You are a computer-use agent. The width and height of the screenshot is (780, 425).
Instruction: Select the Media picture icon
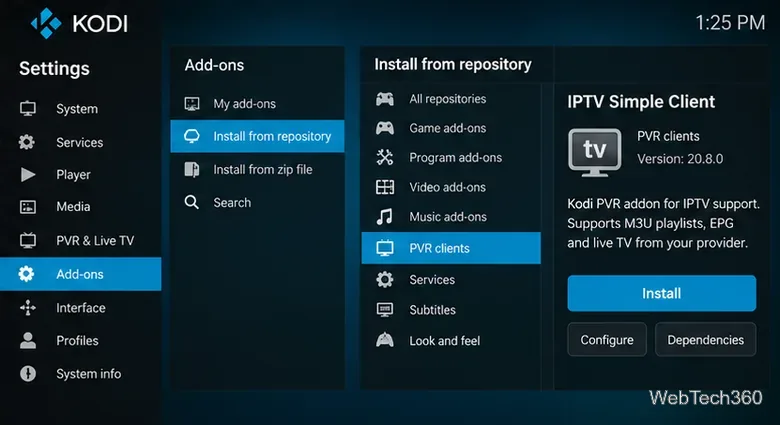point(27,207)
